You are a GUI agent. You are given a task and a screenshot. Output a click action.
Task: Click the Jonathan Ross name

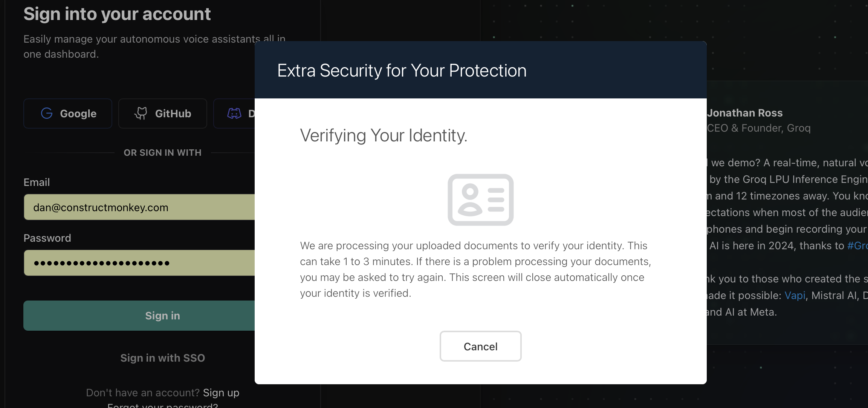click(x=745, y=113)
